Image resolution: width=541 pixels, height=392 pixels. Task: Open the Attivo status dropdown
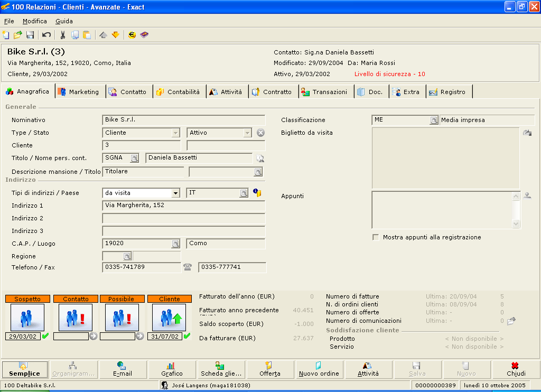point(247,133)
